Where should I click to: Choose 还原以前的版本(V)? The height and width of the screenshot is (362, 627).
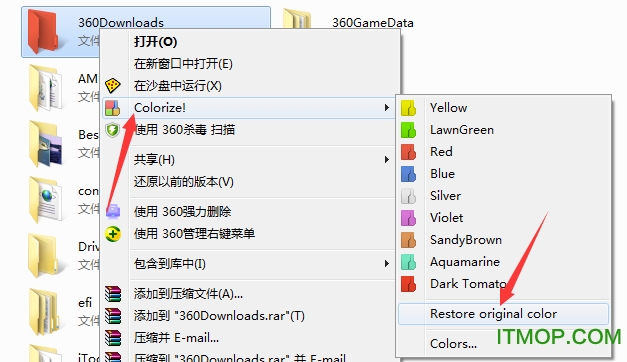[184, 182]
